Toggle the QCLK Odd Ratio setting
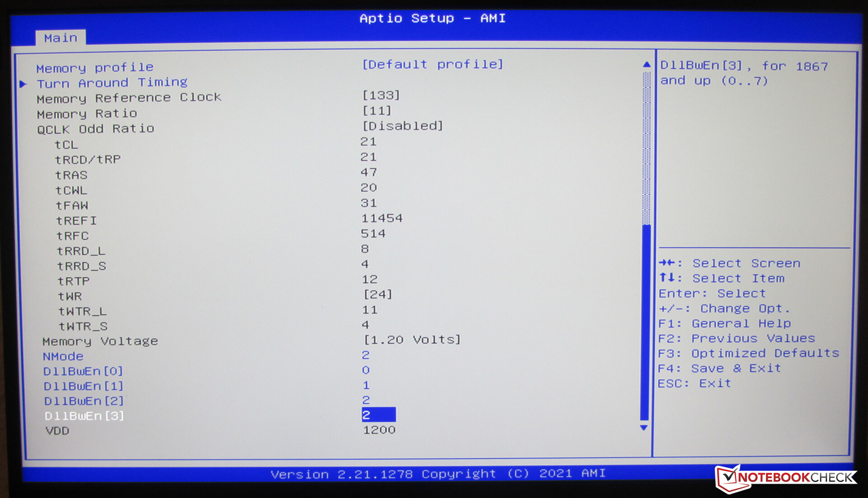 point(402,126)
